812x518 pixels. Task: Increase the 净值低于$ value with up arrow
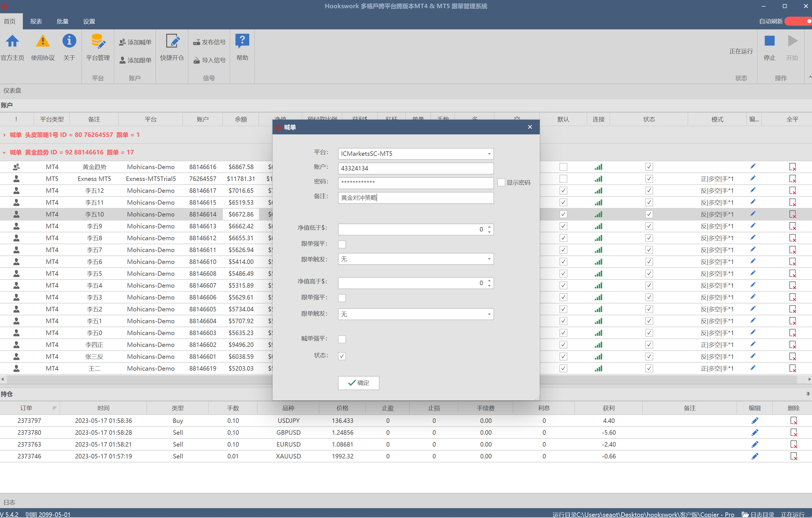point(489,227)
